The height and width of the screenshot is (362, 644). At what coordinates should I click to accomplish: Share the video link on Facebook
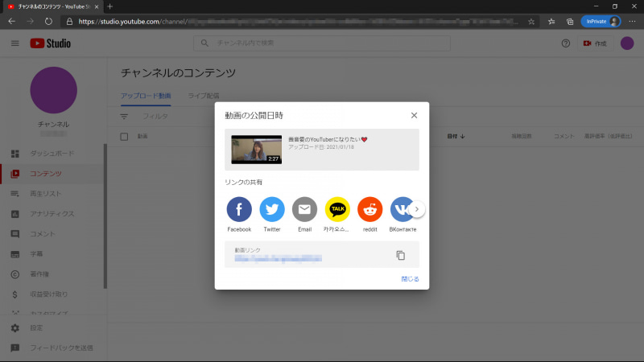(x=239, y=209)
